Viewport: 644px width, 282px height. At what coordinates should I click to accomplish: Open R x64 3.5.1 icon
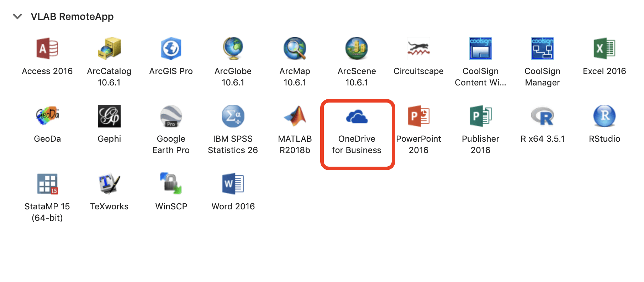[x=543, y=116]
